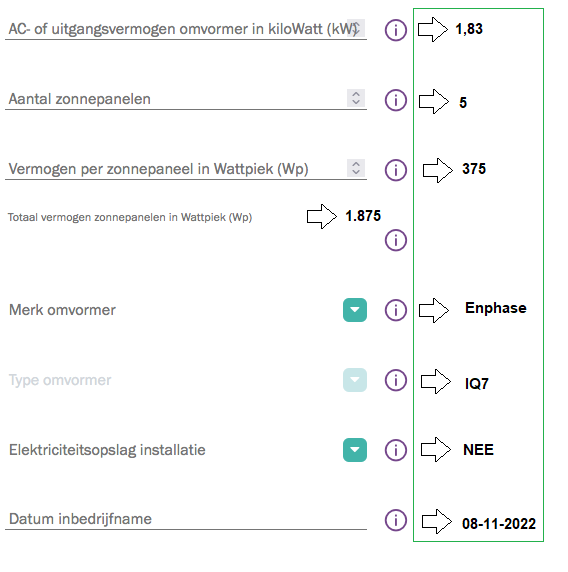The width and height of the screenshot is (568, 572).
Task: Open info icon for Datum inbedrijfname
Action: coord(395,520)
